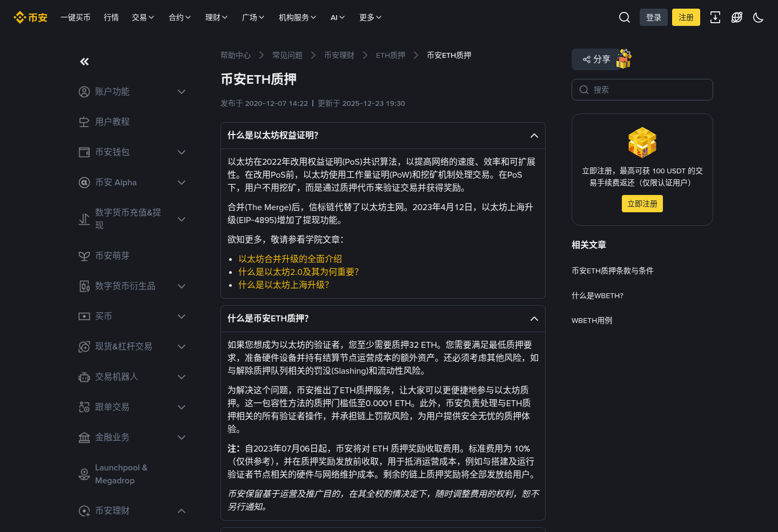
Task: Collapse the 币安理财 sidebar section
Action: (x=182, y=511)
